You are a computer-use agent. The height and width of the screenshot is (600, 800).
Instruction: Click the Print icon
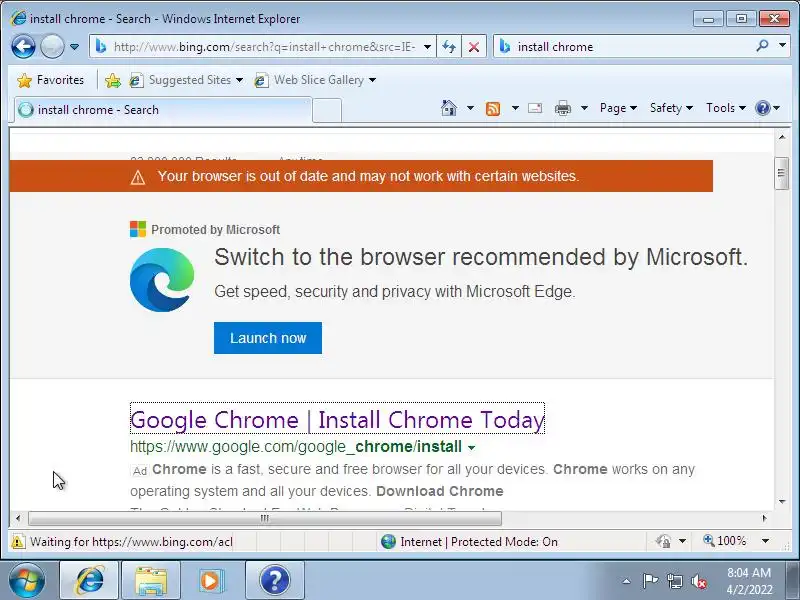click(x=563, y=108)
